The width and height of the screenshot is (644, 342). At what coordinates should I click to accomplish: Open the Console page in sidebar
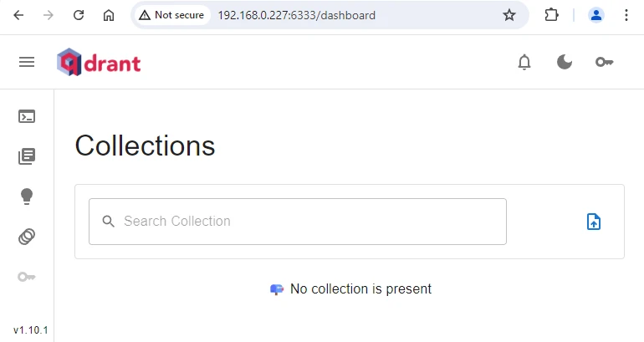[x=27, y=116]
